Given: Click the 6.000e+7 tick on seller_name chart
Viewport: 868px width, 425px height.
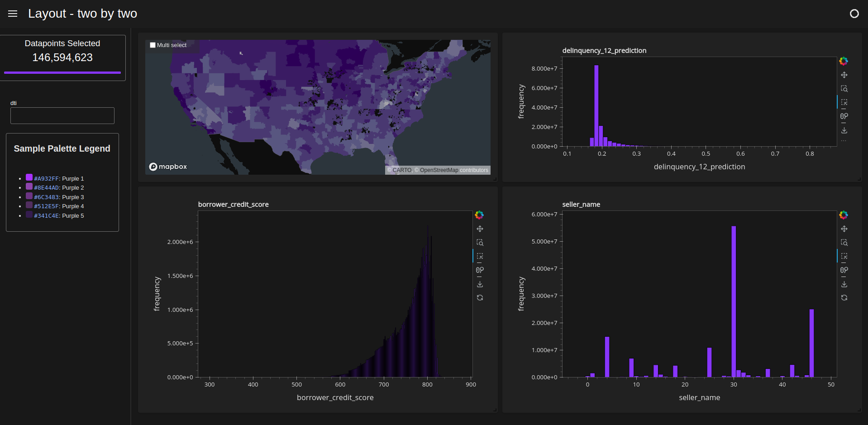Looking at the screenshot, I should pos(544,214).
